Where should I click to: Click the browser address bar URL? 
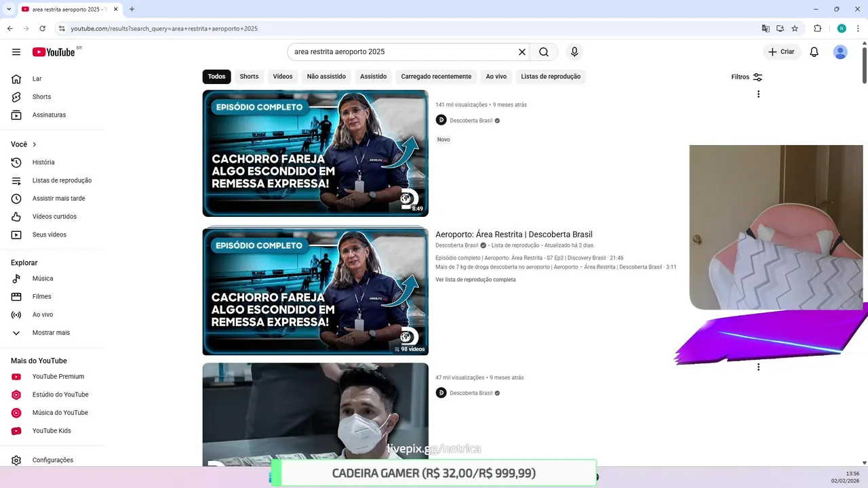click(164, 28)
